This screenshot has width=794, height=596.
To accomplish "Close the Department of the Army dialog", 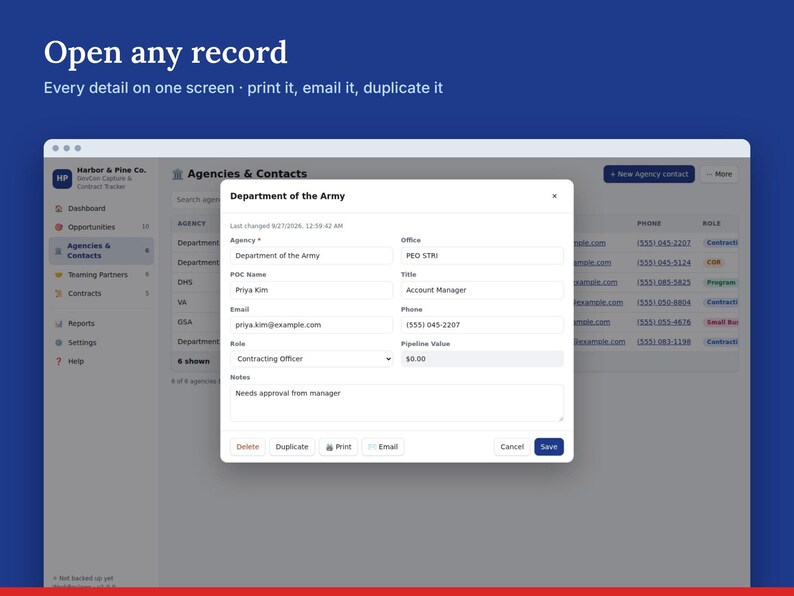I will 554,196.
